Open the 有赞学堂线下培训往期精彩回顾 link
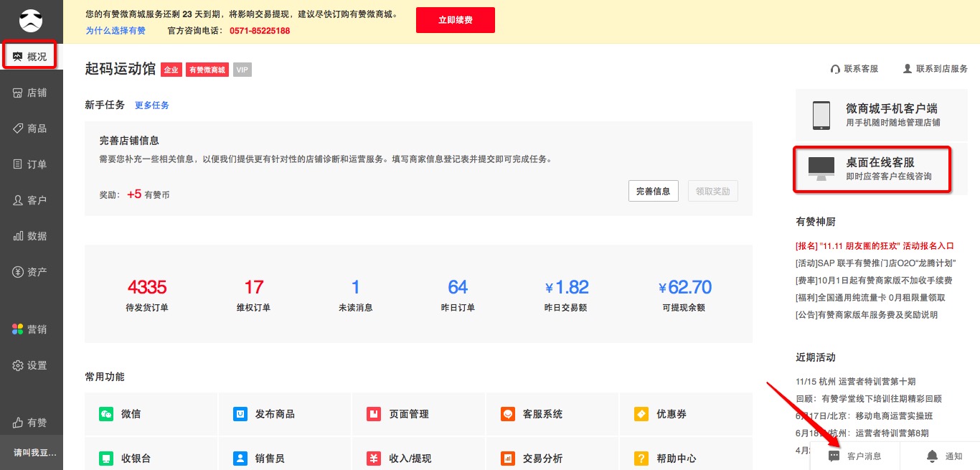The height and width of the screenshot is (470, 980). tap(869, 399)
